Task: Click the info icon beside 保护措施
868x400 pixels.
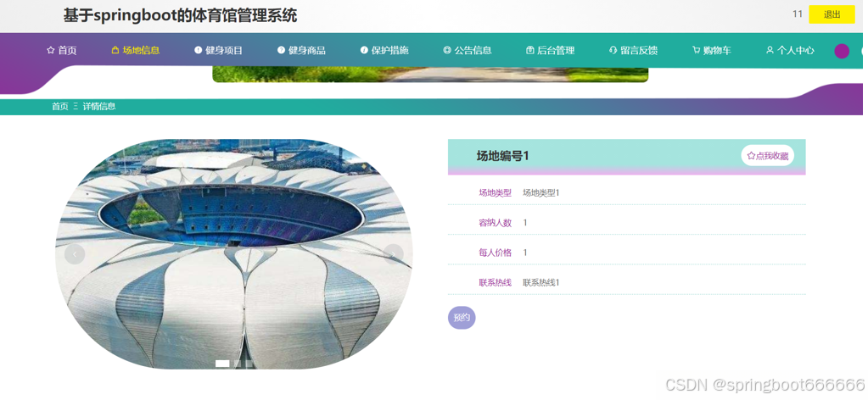Action: (x=364, y=50)
